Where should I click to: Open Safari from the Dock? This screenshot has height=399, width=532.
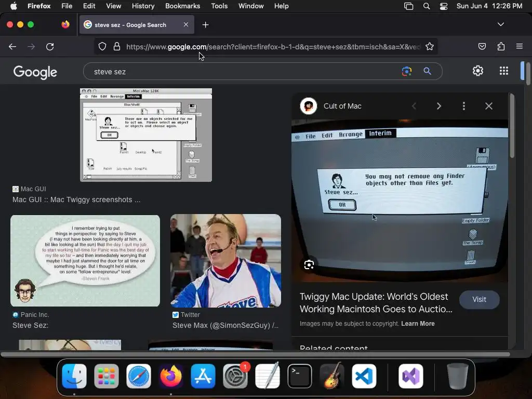139,376
